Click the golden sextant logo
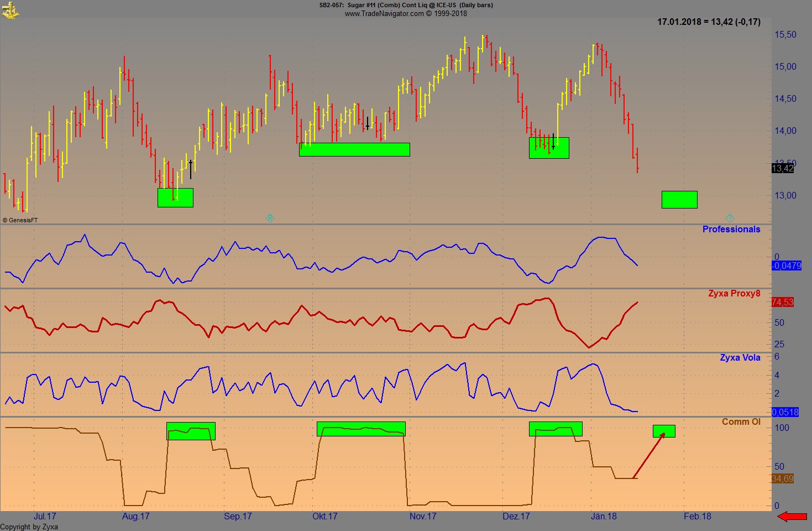Viewport: 812px width, 531px height. click(x=11, y=10)
